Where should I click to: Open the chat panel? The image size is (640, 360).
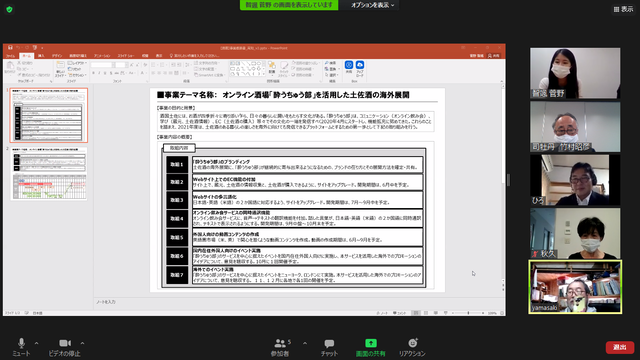(329, 347)
